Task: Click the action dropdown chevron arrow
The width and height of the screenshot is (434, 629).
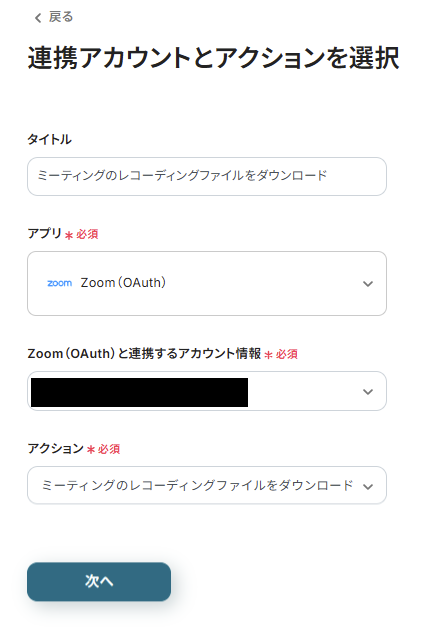Action: click(368, 487)
